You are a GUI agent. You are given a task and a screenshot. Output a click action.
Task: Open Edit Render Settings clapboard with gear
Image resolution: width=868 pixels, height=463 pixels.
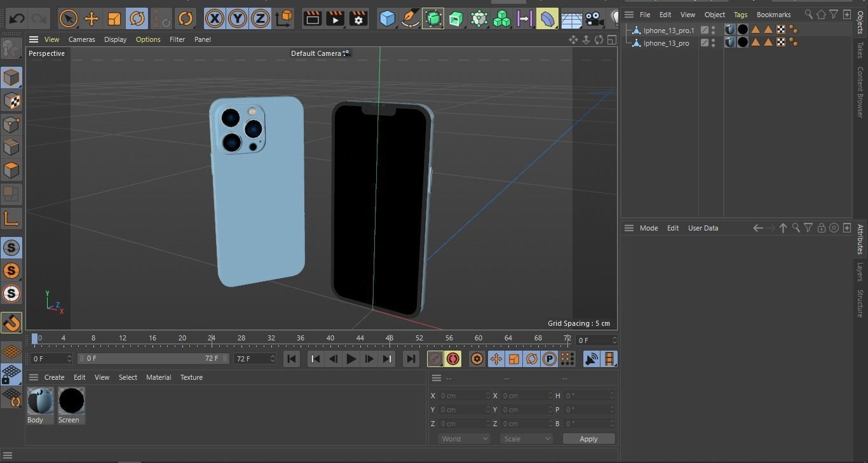pos(358,18)
